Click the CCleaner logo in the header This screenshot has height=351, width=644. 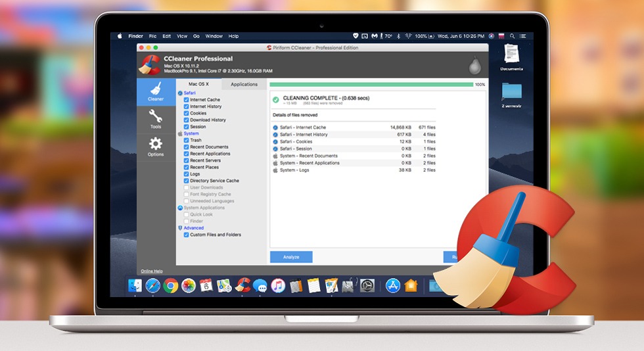[149, 65]
